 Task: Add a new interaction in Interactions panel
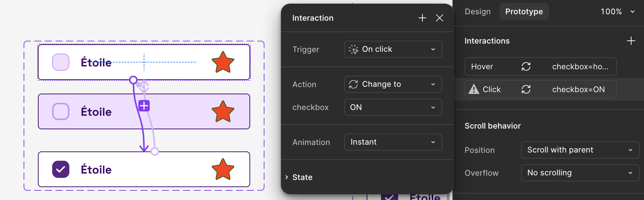point(631,41)
